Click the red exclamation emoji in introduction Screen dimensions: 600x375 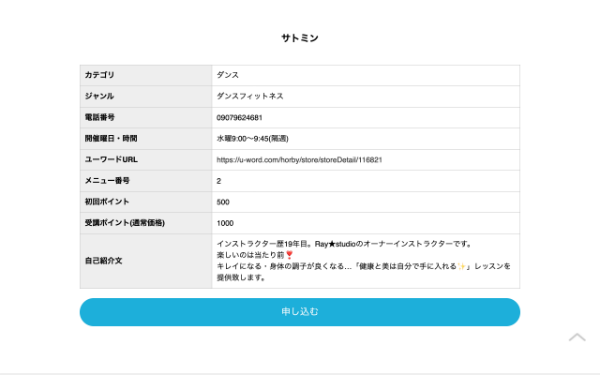click(x=289, y=255)
